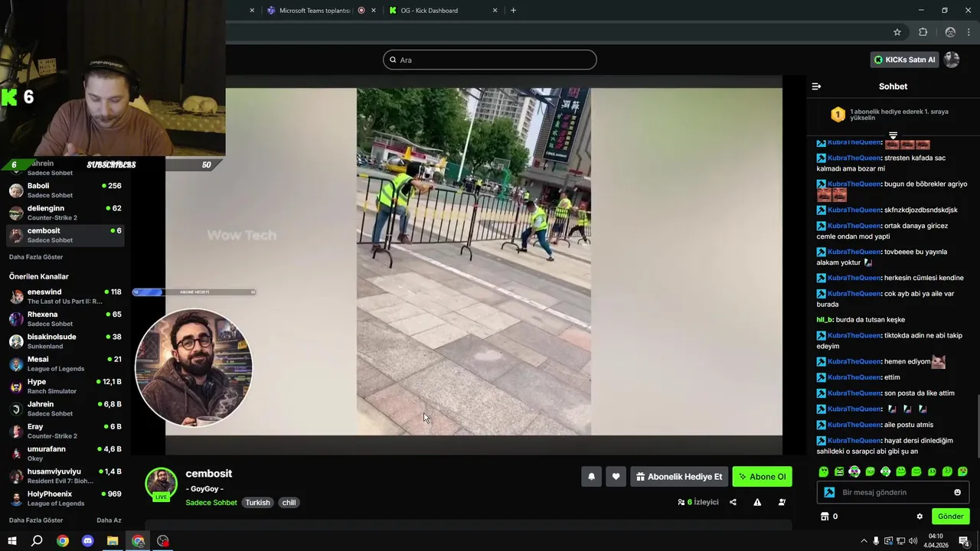Open Baboli channel in sidebar

(x=65, y=190)
